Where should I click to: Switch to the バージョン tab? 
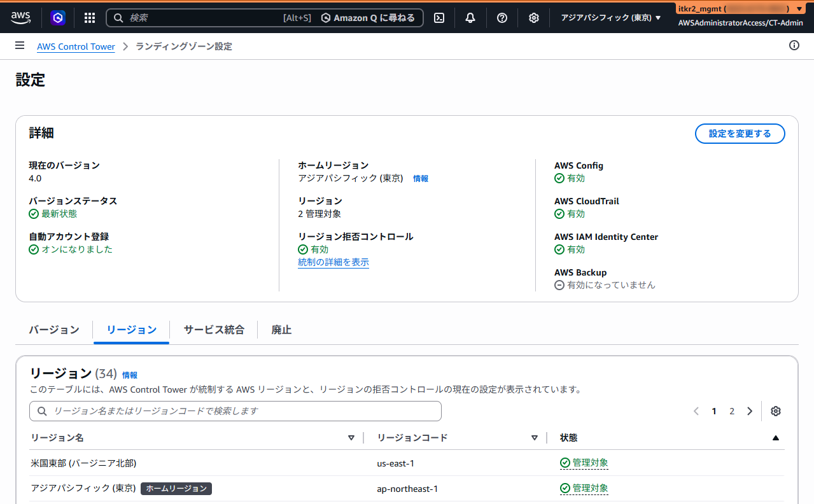click(x=54, y=330)
